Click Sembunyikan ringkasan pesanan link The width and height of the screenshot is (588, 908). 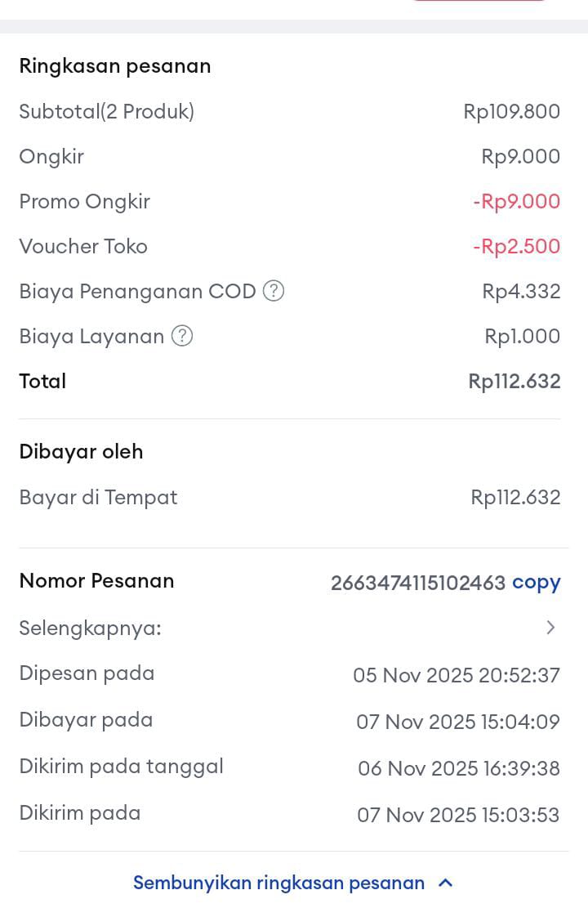278,883
